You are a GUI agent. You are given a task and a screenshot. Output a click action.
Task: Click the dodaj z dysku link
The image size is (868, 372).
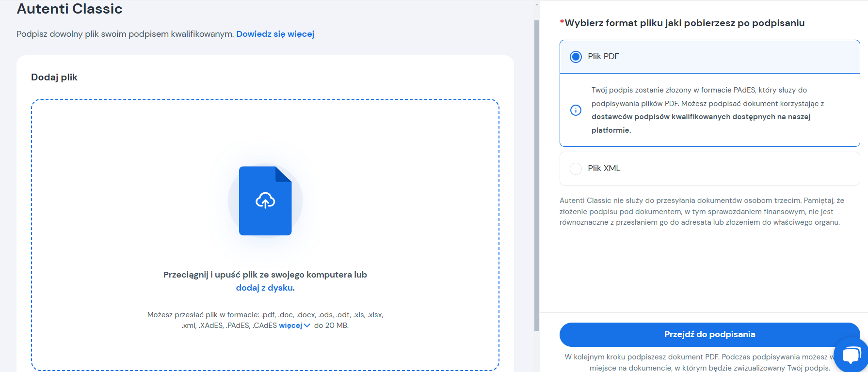point(264,288)
